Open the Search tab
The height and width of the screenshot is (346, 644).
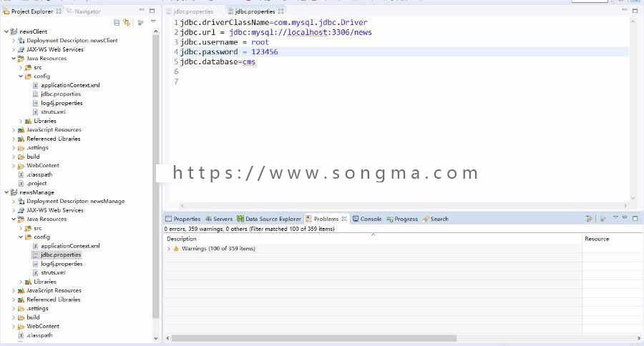(435, 219)
